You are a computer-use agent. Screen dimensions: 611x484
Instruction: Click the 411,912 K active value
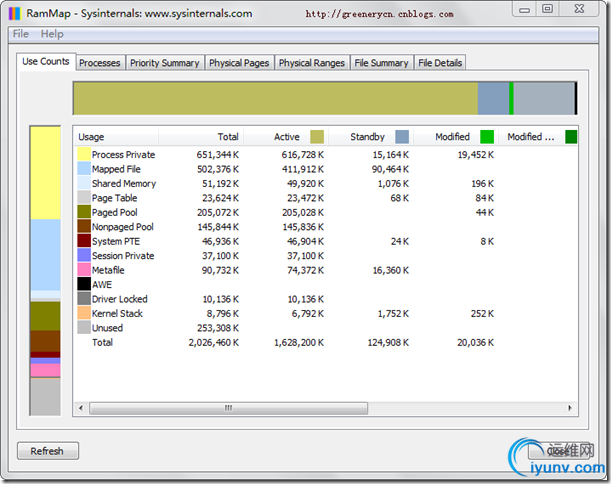[x=303, y=169]
